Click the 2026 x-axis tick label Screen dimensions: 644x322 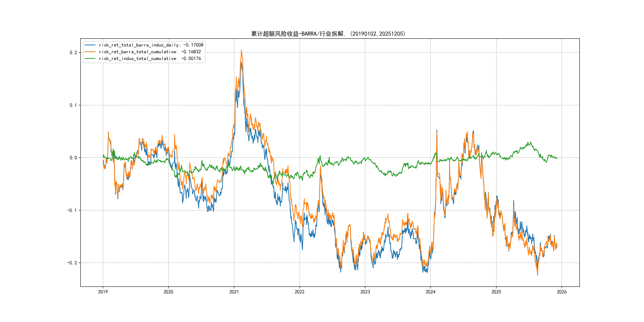pyautogui.click(x=562, y=292)
